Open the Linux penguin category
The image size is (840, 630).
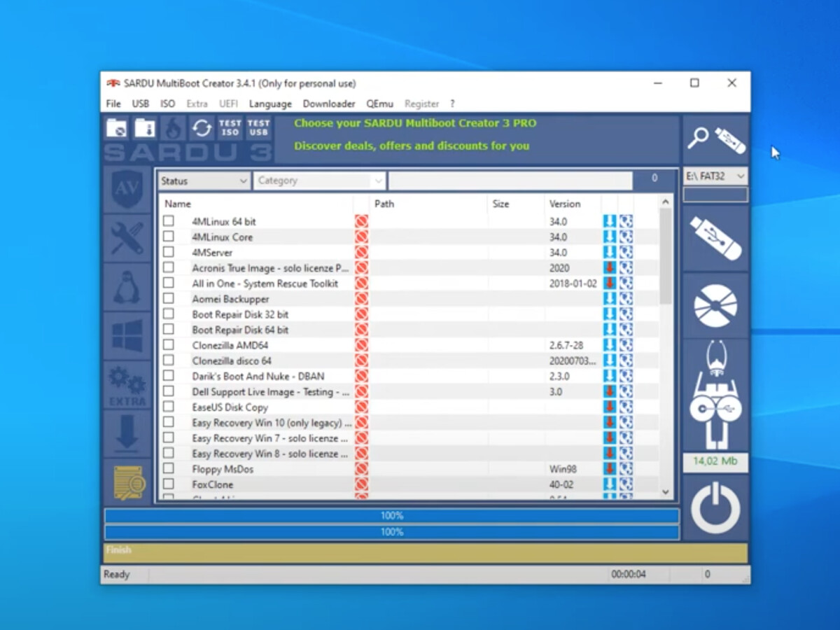127,286
